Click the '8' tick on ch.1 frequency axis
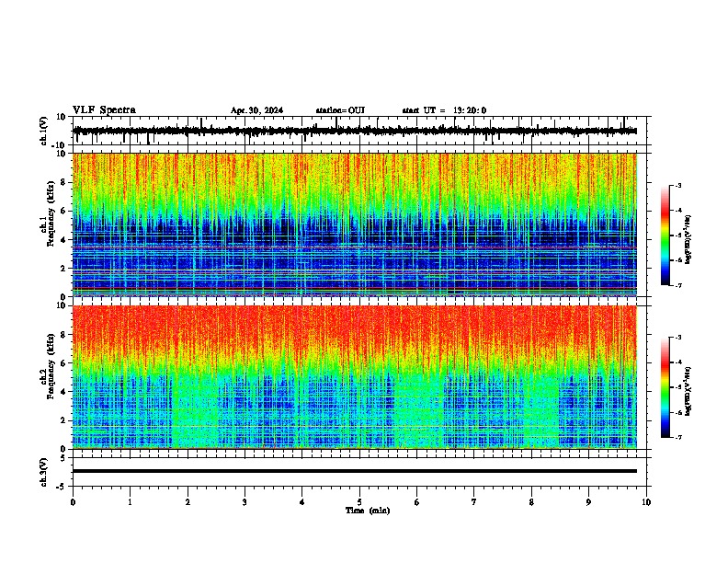The height and width of the screenshot is (563, 728). [64, 182]
